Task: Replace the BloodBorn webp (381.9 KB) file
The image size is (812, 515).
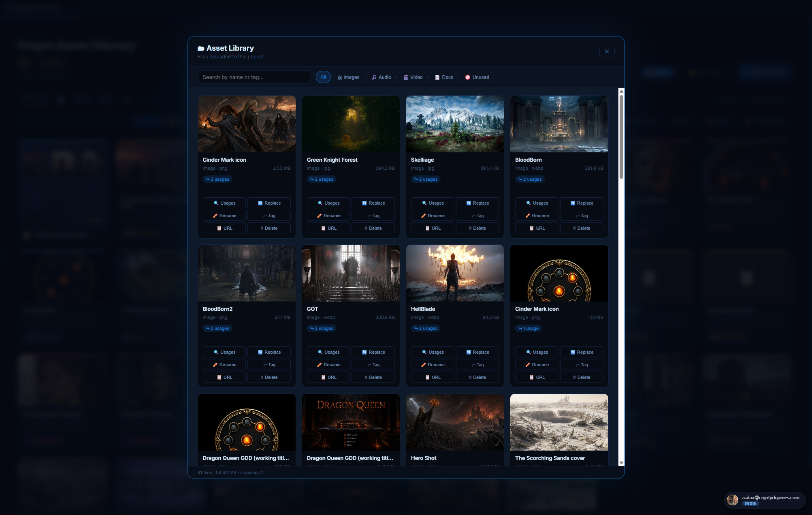Action: click(x=582, y=203)
